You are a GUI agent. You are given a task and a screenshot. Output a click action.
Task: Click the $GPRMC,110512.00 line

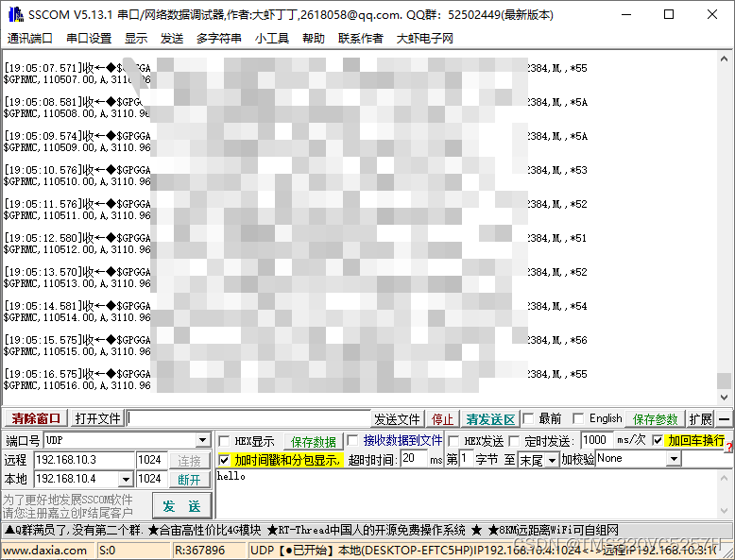(x=77, y=249)
